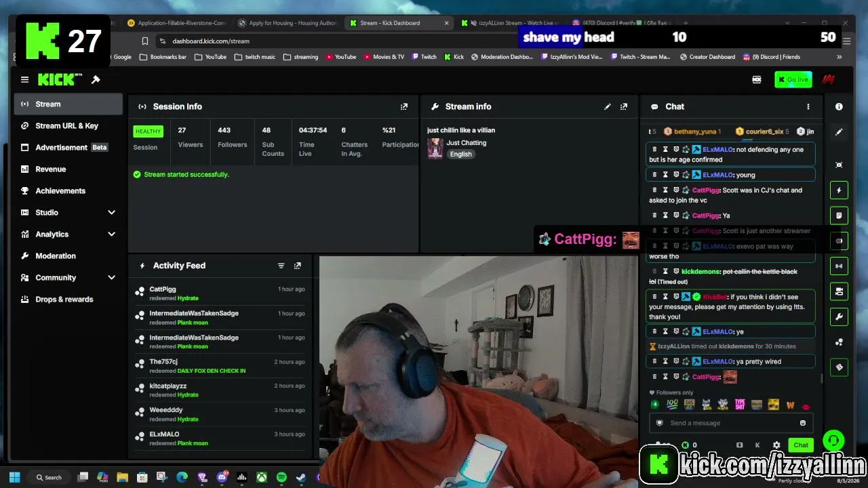Click the green headset support button
The height and width of the screenshot is (488, 868).
pyautogui.click(x=833, y=441)
